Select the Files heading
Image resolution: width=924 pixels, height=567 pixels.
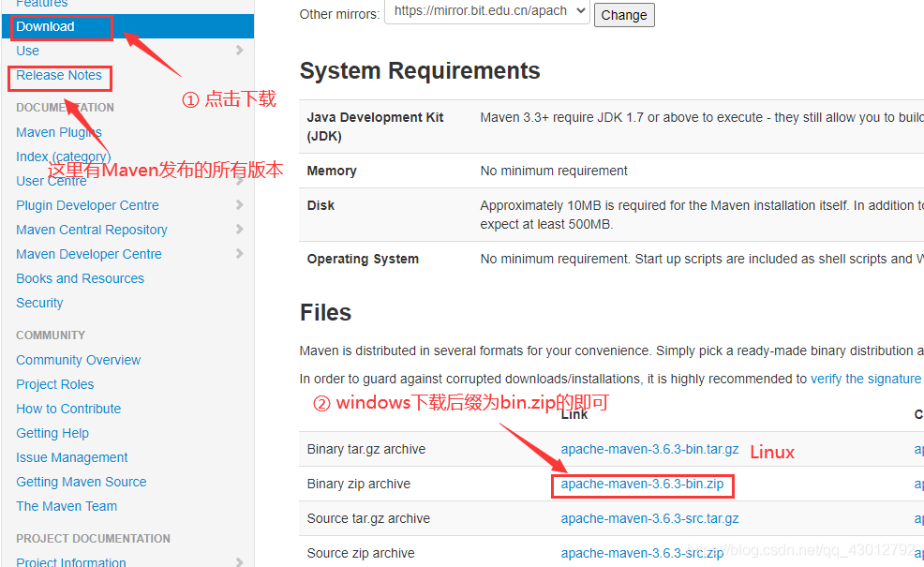[x=325, y=312]
